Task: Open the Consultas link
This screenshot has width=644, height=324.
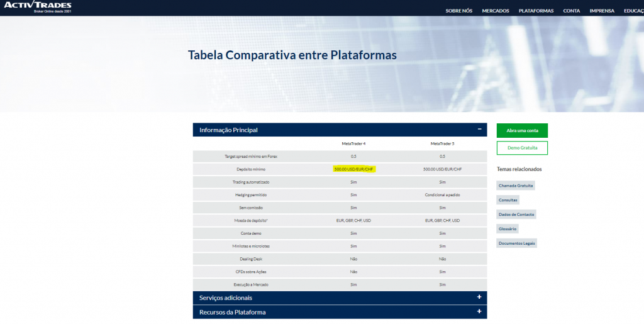Action: (508, 200)
